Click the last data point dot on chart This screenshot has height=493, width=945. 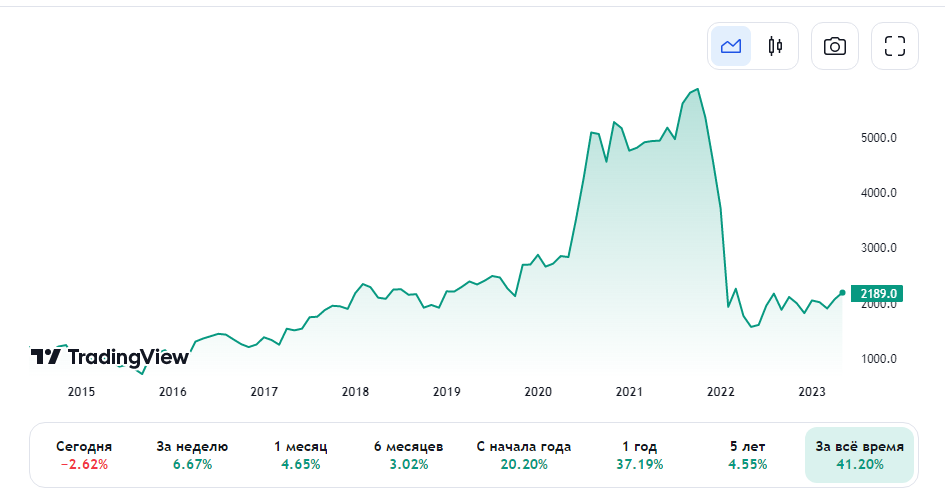click(843, 293)
